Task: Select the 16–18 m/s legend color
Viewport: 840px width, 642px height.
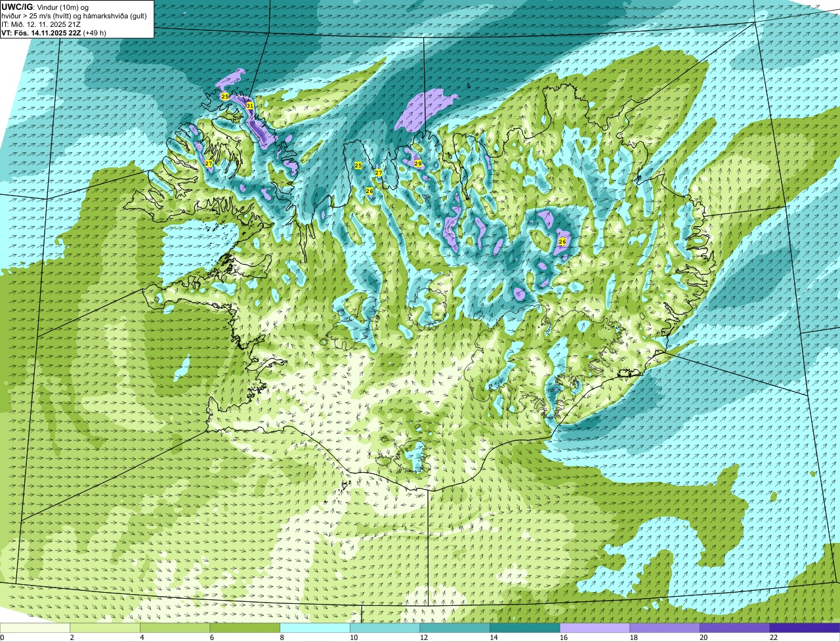Action: tap(595, 628)
